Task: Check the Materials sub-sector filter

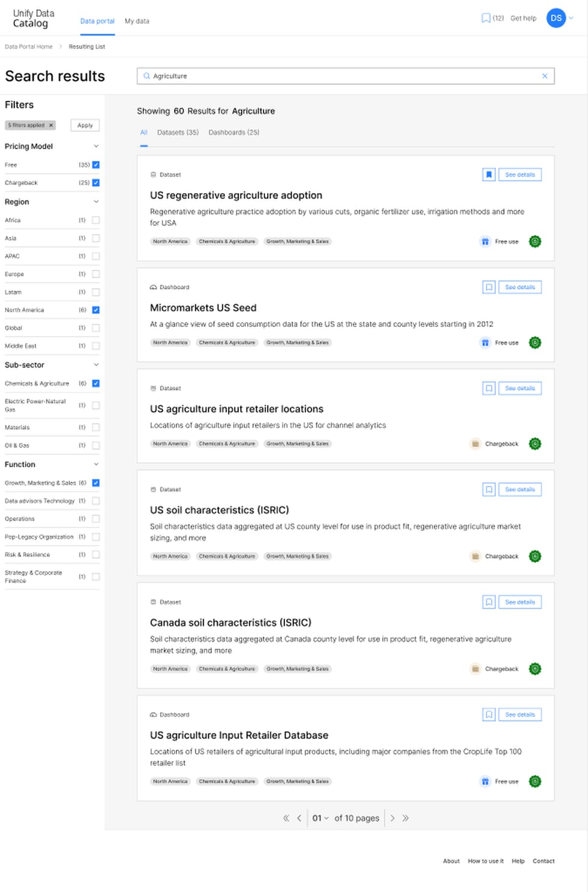Action: [96, 428]
